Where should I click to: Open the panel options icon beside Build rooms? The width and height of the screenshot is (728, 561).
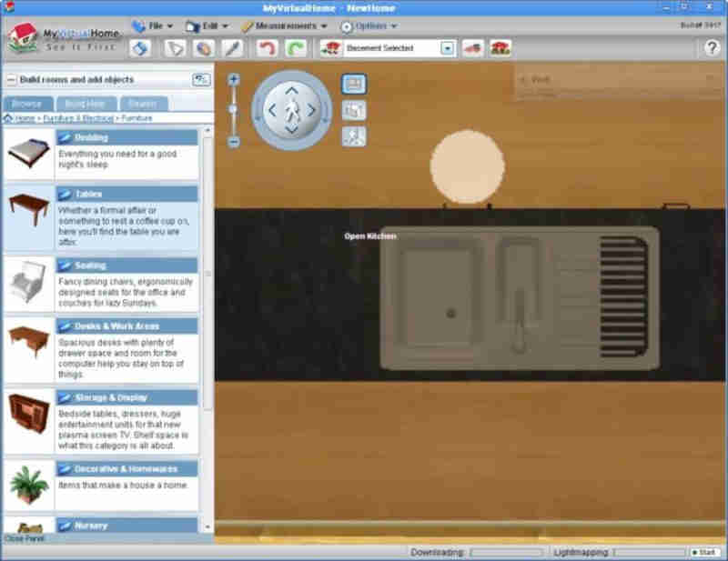202,81
